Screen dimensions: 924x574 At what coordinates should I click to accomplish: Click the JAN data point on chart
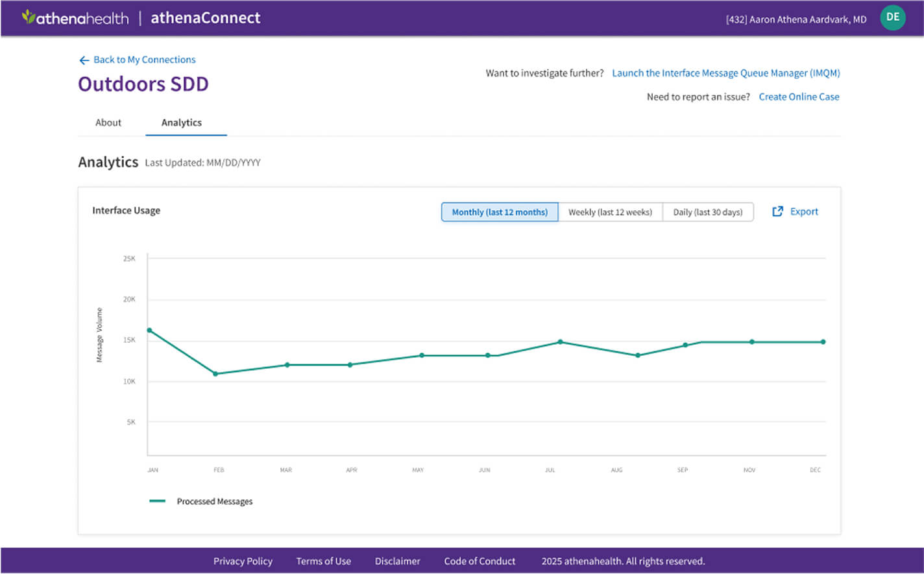[x=150, y=331]
